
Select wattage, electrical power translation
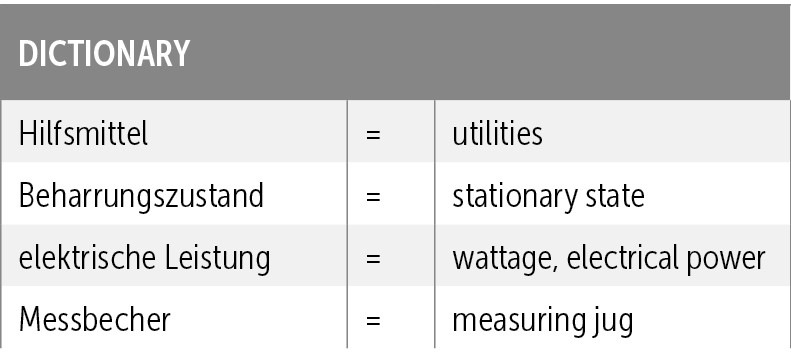point(609,258)
